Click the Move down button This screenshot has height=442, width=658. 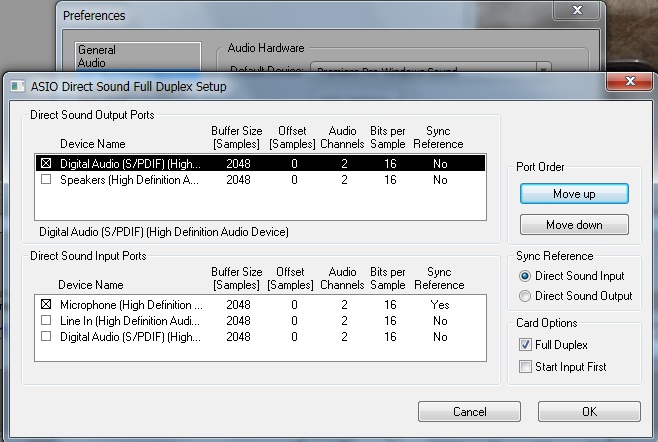click(x=574, y=225)
